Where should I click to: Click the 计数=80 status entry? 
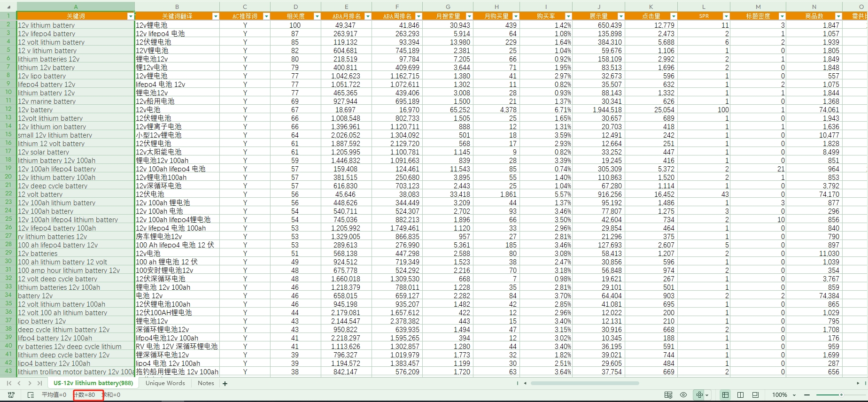click(x=85, y=395)
